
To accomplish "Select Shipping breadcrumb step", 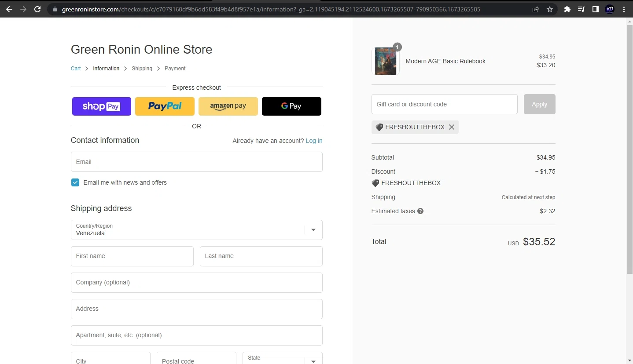I will [x=142, y=69].
